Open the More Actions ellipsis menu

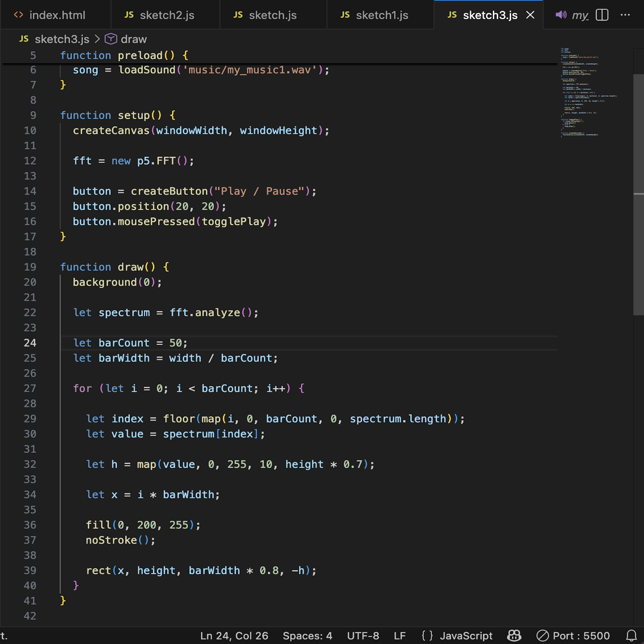625,15
